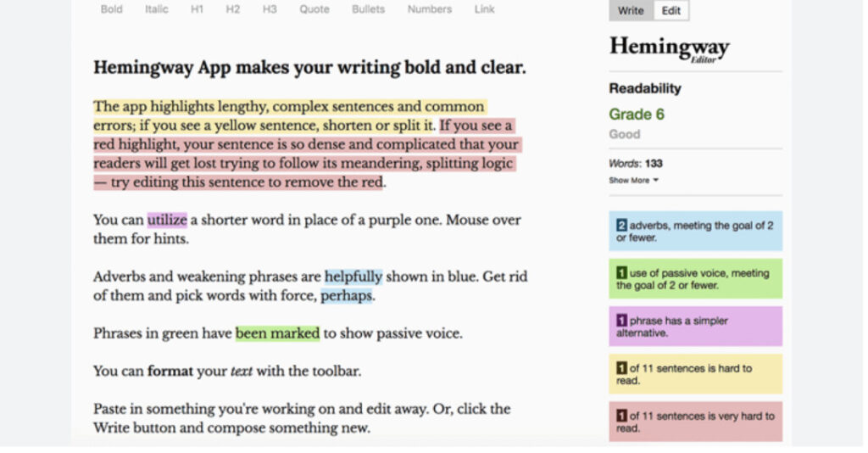The image size is (868, 453).
Task: Insert a Bullets list
Action: 368,9
